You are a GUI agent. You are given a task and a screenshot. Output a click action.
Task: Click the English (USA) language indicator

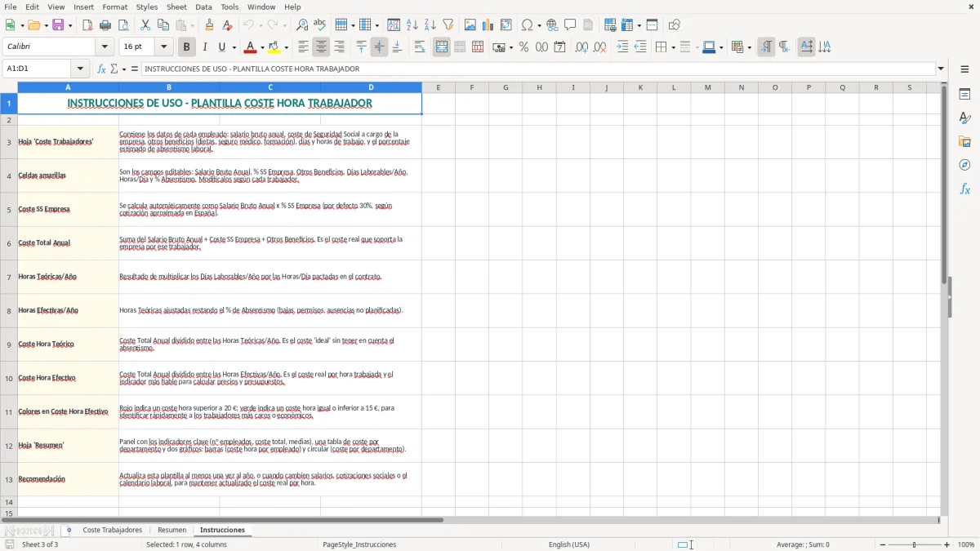pos(569,544)
